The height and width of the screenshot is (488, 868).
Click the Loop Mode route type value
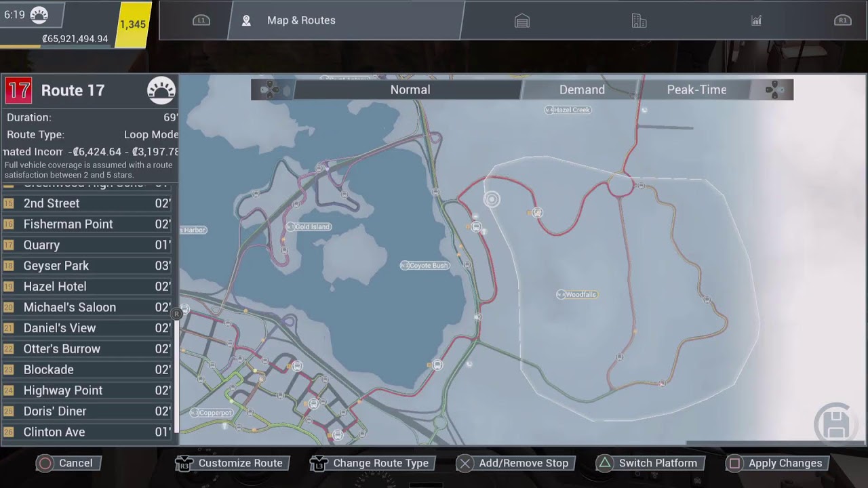pyautogui.click(x=151, y=135)
